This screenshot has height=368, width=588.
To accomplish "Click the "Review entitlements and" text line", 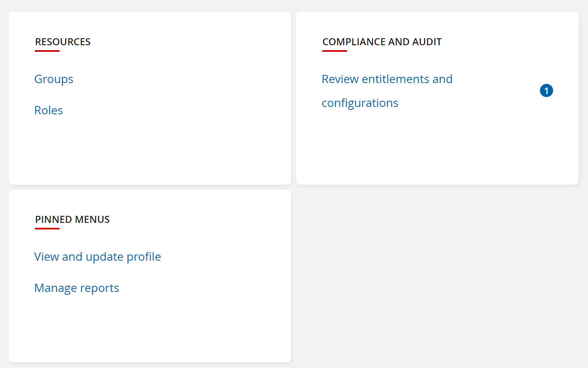I will [387, 79].
